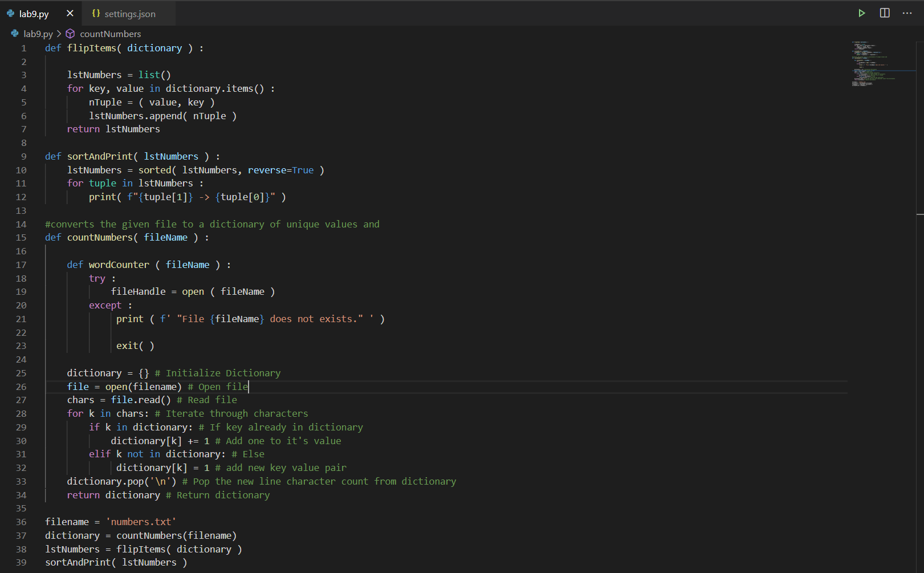Click line number 39 in gutter
Screen dimensions: 924x573
(21, 563)
